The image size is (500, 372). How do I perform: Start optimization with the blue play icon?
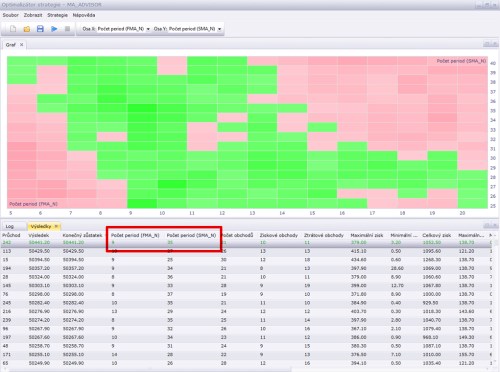coord(54,29)
